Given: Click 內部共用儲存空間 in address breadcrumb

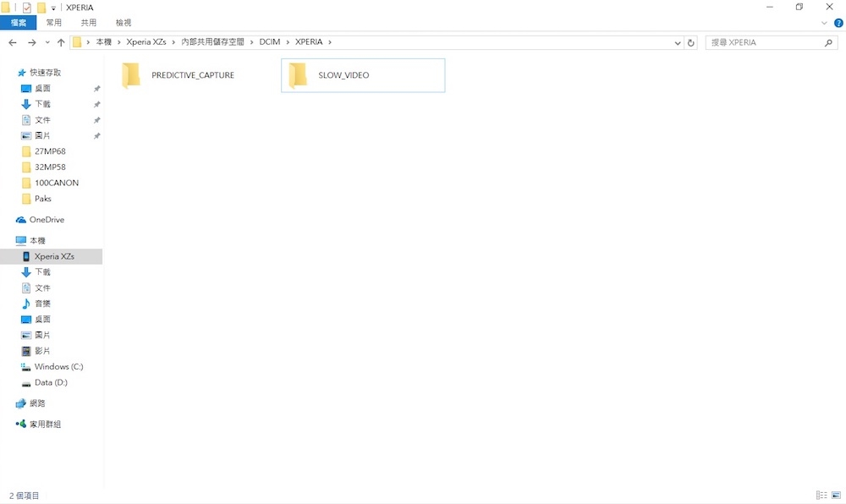Looking at the screenshot, I should 212,42.
